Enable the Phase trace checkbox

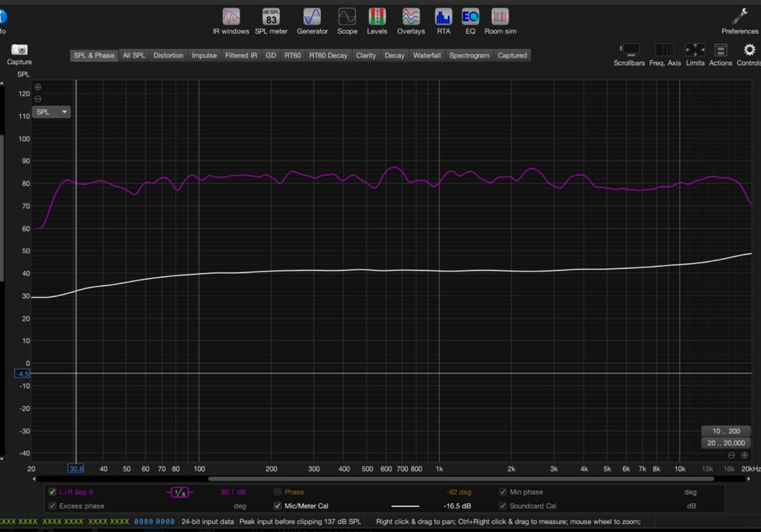pos(277,492)
